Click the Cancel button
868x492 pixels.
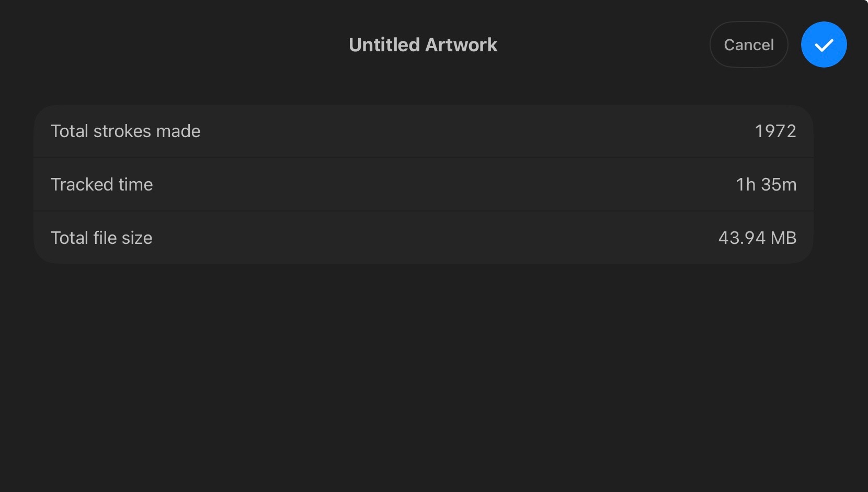(x=749, y=44)
